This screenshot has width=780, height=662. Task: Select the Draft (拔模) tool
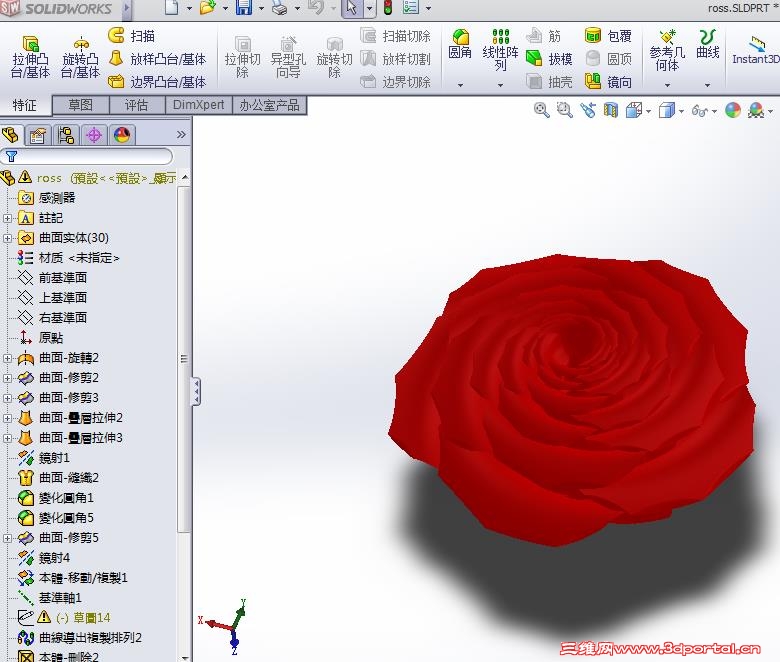[x=549, y=59]
